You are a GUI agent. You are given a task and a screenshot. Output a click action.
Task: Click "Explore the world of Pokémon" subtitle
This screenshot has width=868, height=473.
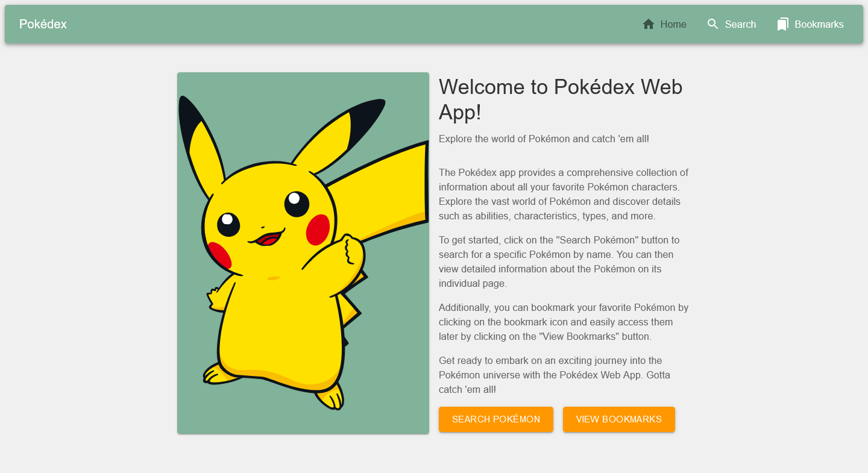(x=544, y=139)
